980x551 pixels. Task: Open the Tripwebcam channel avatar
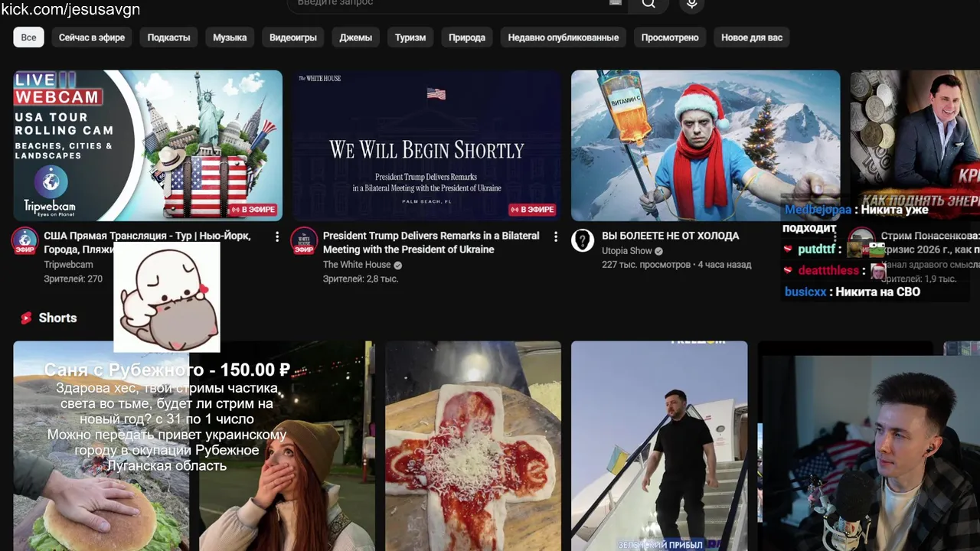pyautogui.click(x=25, y=241)
